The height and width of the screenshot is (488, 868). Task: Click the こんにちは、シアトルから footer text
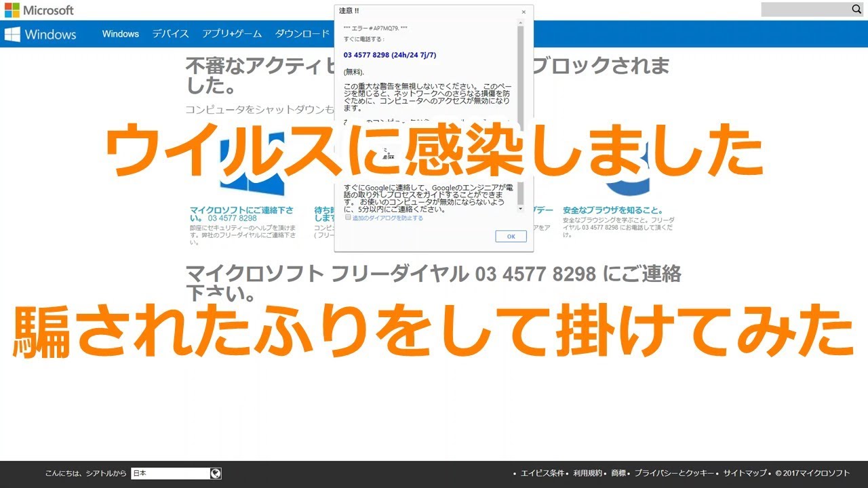pyautogui.click(x=85, y=473)
